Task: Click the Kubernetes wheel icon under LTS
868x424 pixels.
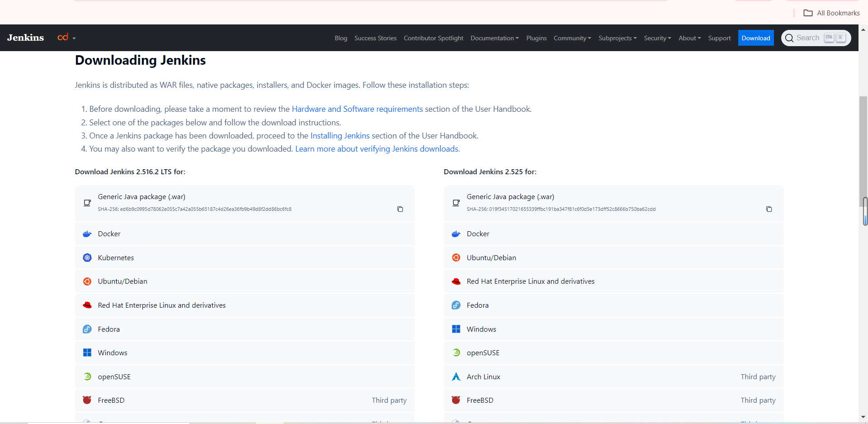Action: tap(87, 257)
